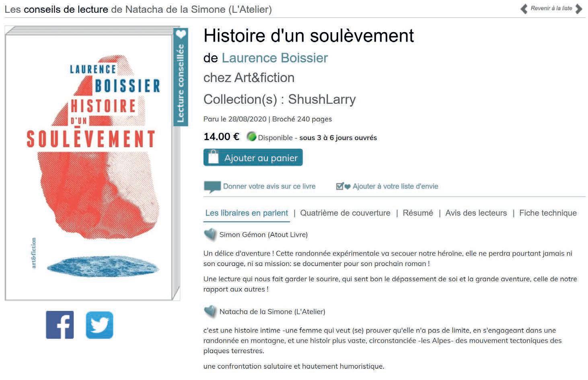Viewport: 588px width, 380px height.
Task: Go to next book with right arrow
Action: tap(579, 9)
